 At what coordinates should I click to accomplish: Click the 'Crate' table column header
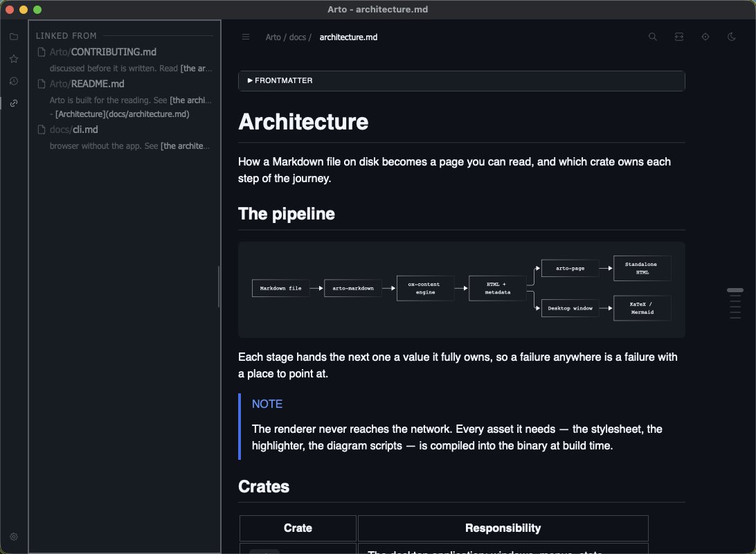(298, 528)
